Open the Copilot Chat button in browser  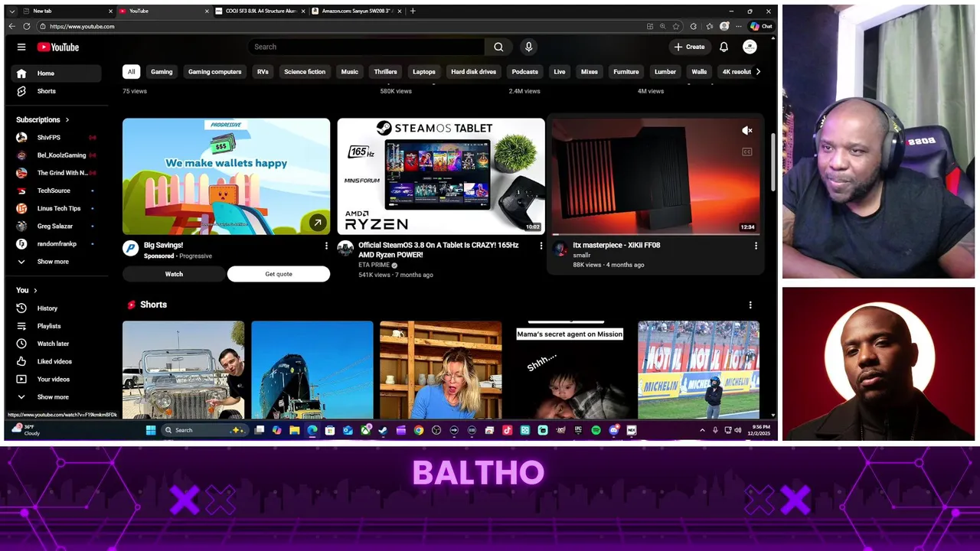pos(761,26)
